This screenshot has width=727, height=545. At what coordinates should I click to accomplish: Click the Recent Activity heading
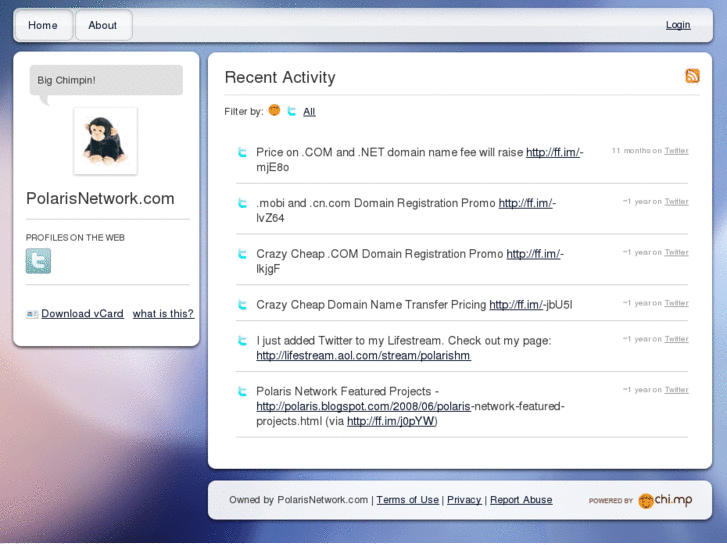(x=280, y=77)
